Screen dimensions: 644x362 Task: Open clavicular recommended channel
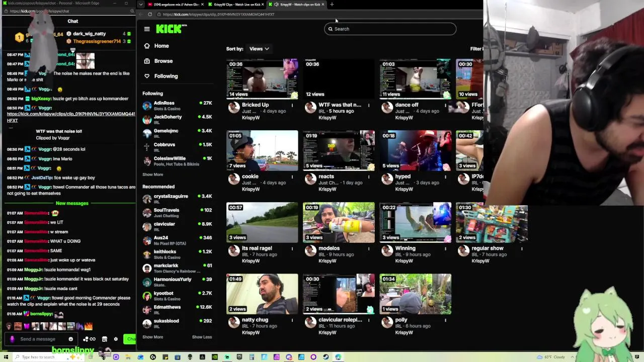pyautogui.click(x=177, y=226)
